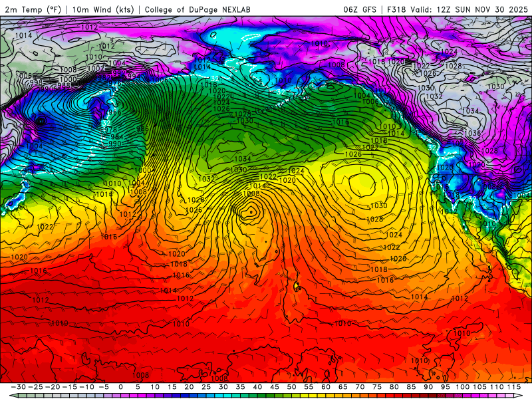Screen dimensions: 532x399
Task: Click the '2m Temp (°F)' header label
Action: click(33, 9)
